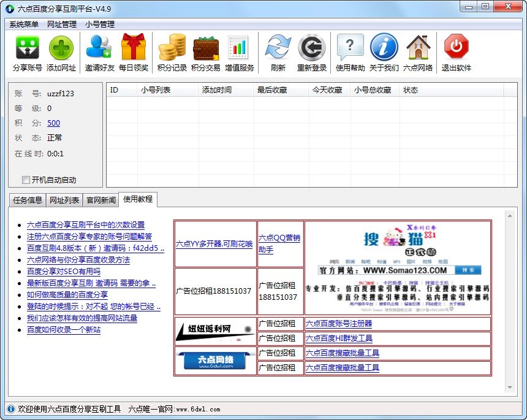Click the 分享账号 toolbar icon

pos(28,48)
